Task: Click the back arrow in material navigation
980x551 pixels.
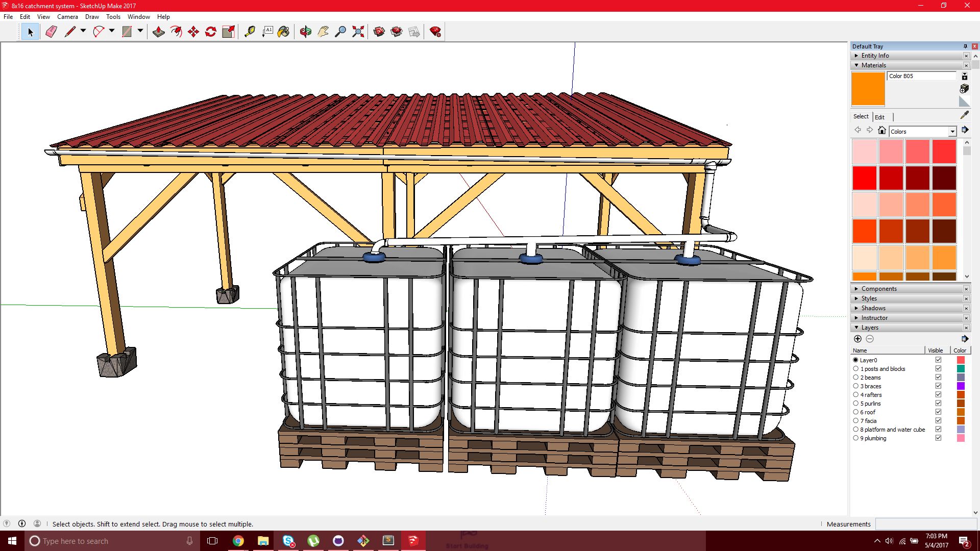Action: 857,130
